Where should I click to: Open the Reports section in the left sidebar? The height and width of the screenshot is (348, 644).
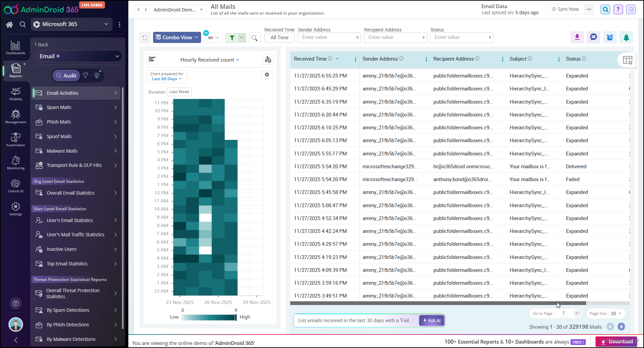16,70
